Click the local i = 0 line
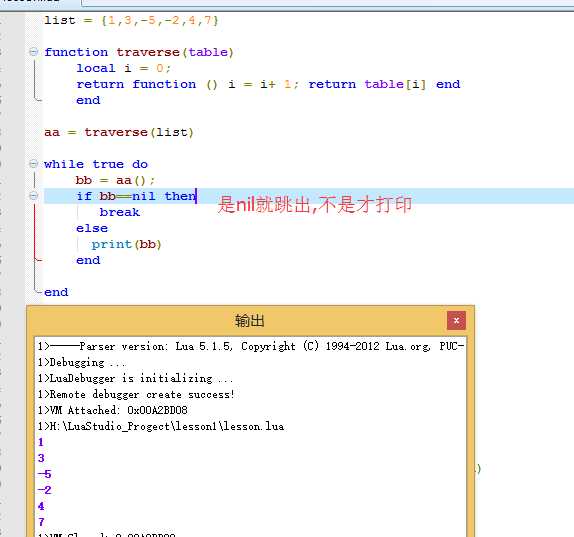This screenshot has width=574, height=537. click(x=123, y=68)
